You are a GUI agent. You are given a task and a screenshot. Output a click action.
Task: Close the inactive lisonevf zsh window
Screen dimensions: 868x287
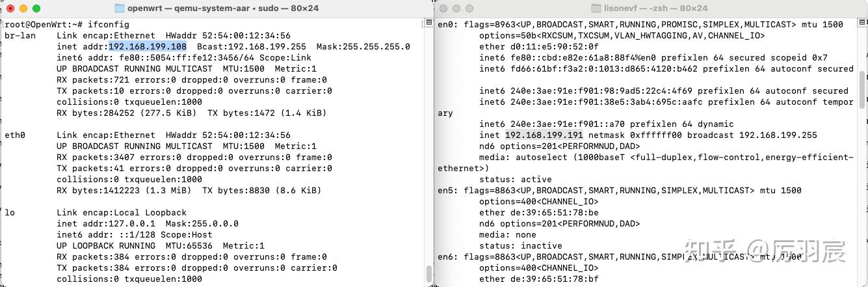(443, 8)
